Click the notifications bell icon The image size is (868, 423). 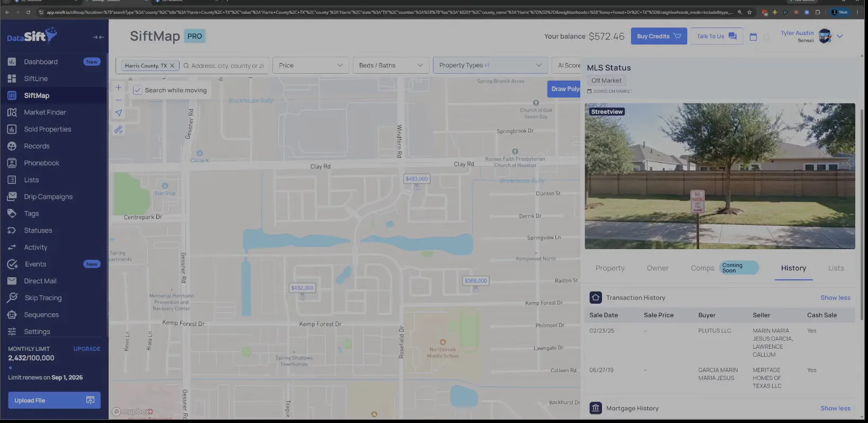point(767,37)
